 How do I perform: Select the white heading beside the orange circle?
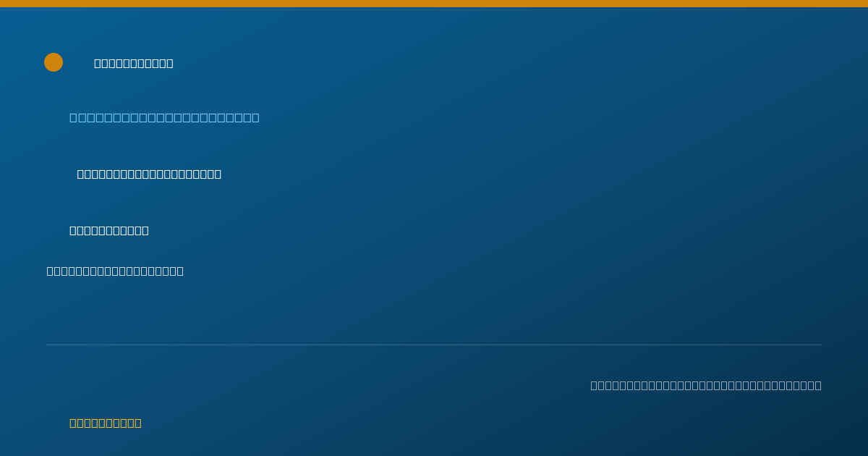click(x=134, y=63)
